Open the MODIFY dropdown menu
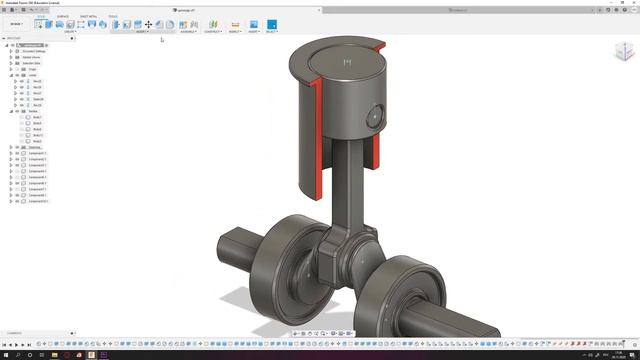640x360 pixels. pyautogui.click(x=142, y=31)
